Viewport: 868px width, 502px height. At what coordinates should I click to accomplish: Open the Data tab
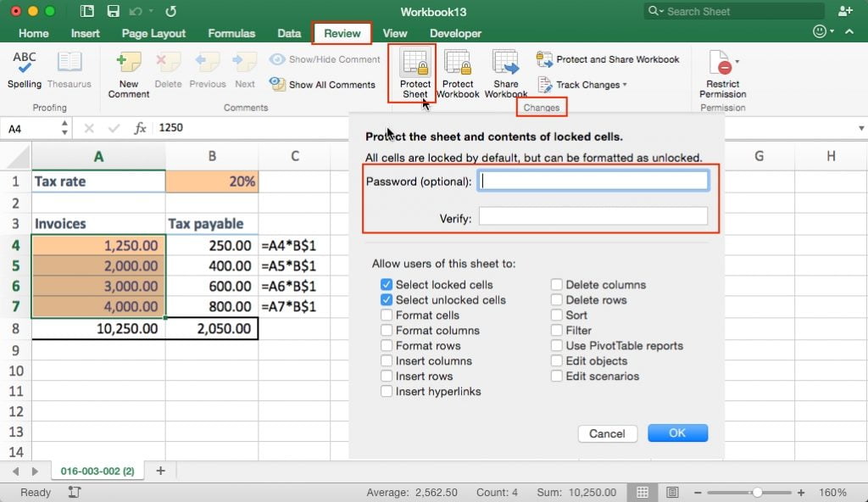(289, 33)
